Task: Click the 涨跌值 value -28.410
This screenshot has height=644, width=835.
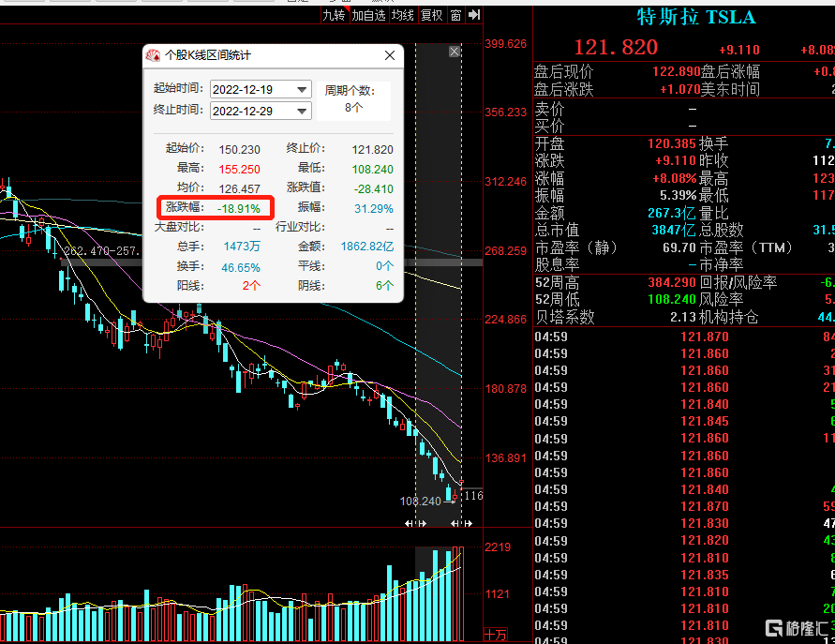Action: point(373,189)
